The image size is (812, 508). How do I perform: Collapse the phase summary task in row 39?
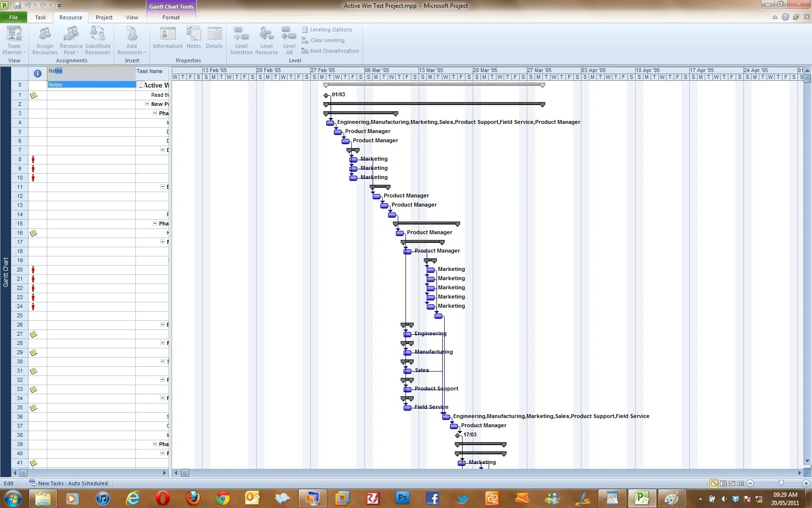point(155,444)
